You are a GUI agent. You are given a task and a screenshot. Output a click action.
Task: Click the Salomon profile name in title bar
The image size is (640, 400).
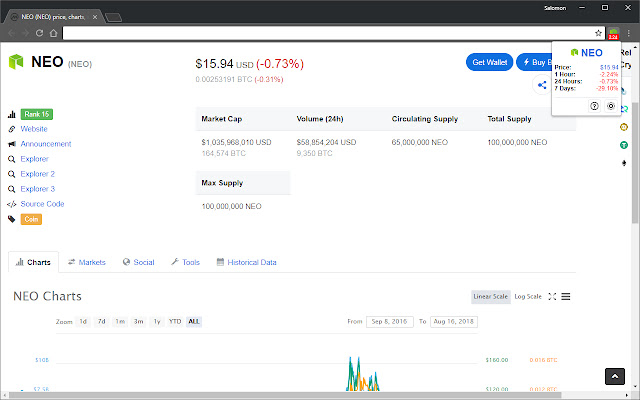(555, 8)
